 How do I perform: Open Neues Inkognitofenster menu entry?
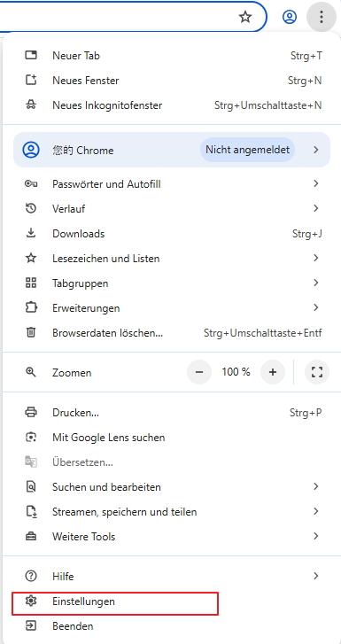pyautogui.click(x=172, y=105)
